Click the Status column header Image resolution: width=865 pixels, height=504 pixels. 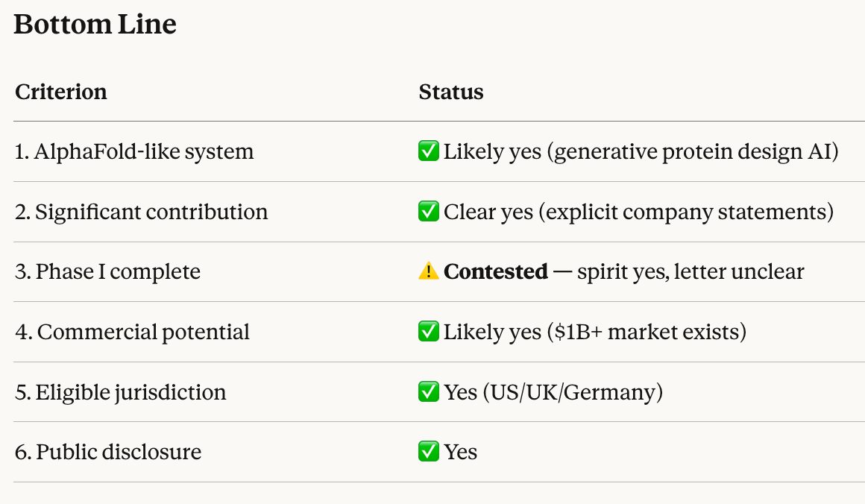click(x=451, y=92)
